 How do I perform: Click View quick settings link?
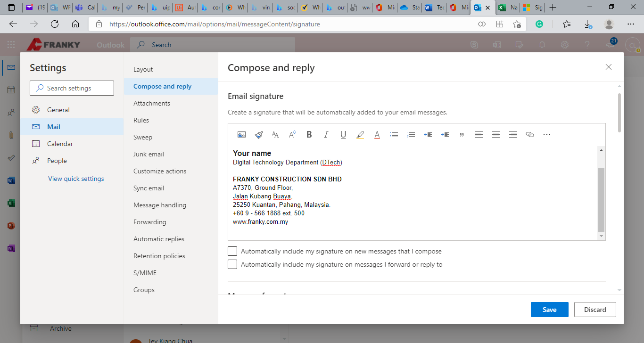76,179
